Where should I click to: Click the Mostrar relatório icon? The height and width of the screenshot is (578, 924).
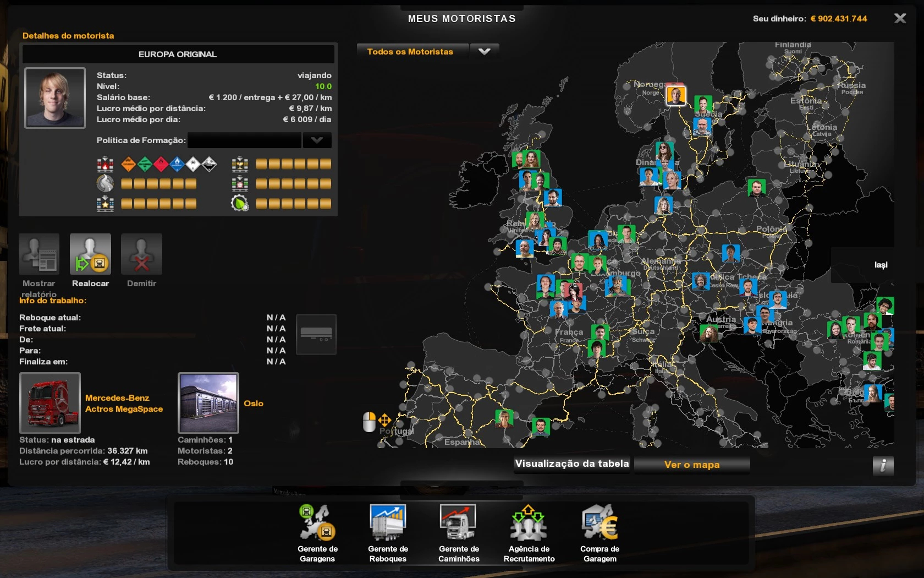tap(39, 254)
